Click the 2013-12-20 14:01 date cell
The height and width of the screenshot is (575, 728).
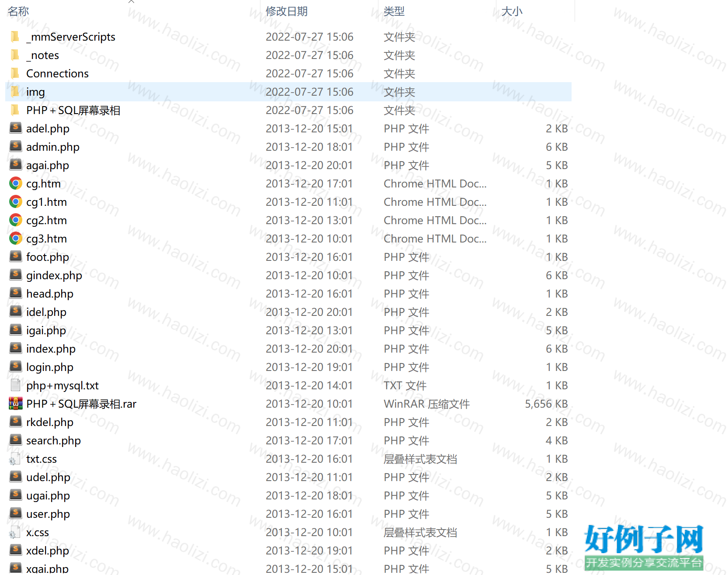(x=309, y=385)
